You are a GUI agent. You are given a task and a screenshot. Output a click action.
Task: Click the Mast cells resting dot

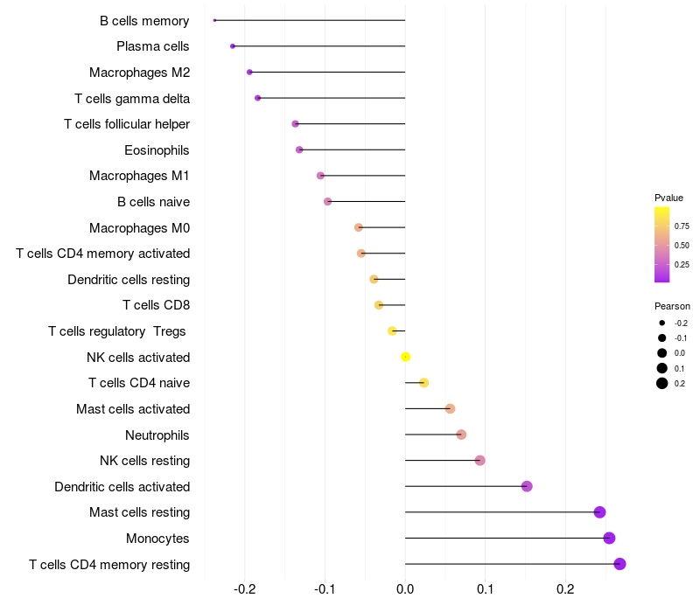click(x=600, y=512)
